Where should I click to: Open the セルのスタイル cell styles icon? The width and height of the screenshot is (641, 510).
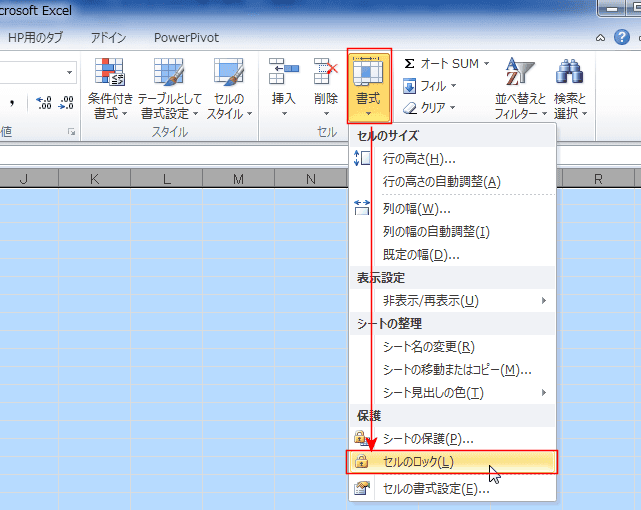(229, 72)
